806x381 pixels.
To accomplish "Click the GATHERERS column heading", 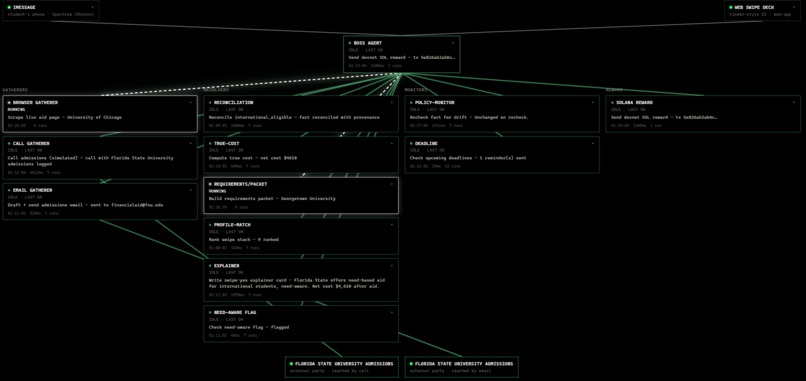I will [x=15, y=90].
